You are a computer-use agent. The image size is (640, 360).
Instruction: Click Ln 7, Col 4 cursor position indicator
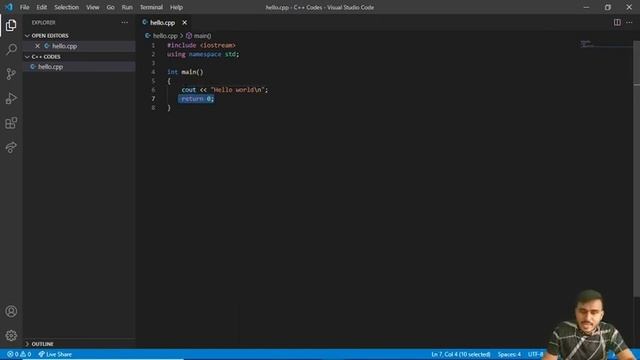click(x=461, y=354)
